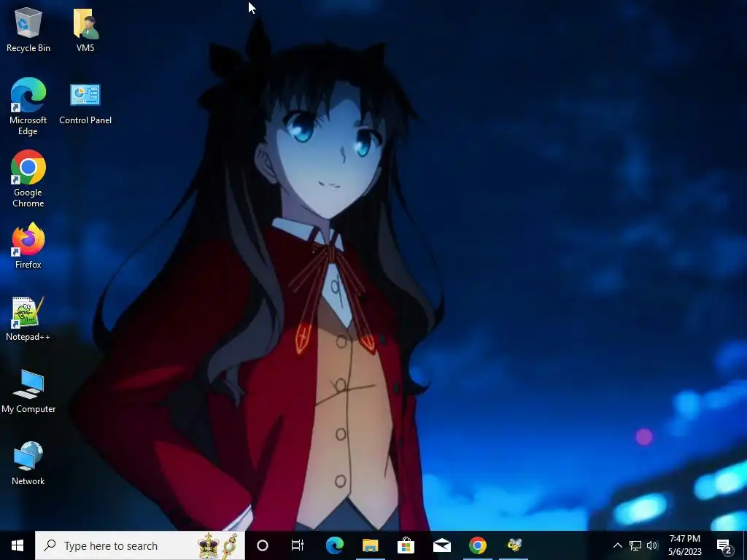The image size is (747, 560).
Task: Show hidden system tray icons
Action: [617, 545]
